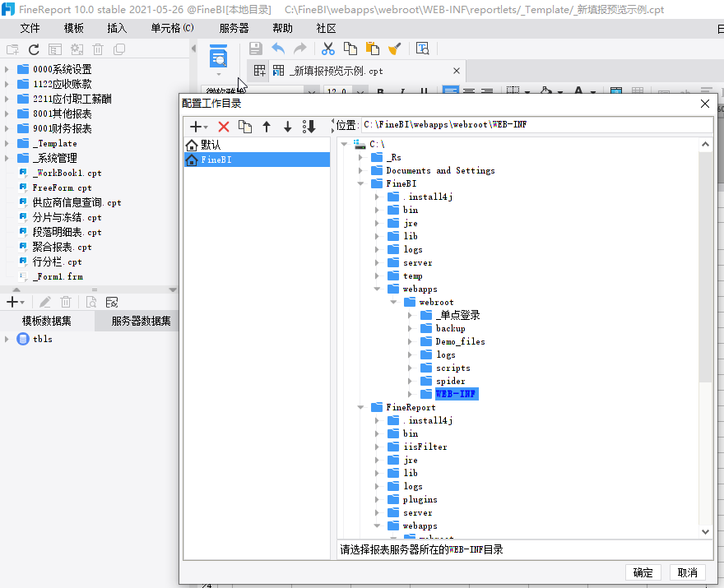Collapse the left panel with arrow
This screenshot has height=588, width=724.
point(193,49)
